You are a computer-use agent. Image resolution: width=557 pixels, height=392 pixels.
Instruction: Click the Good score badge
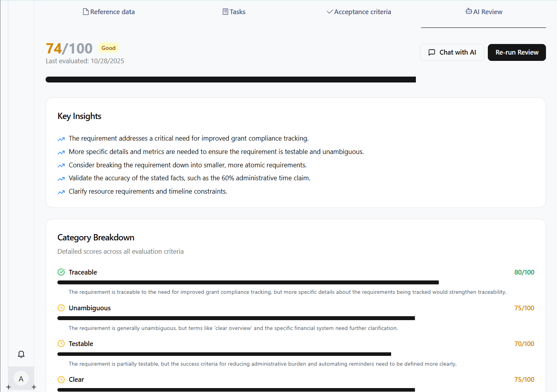108,47
